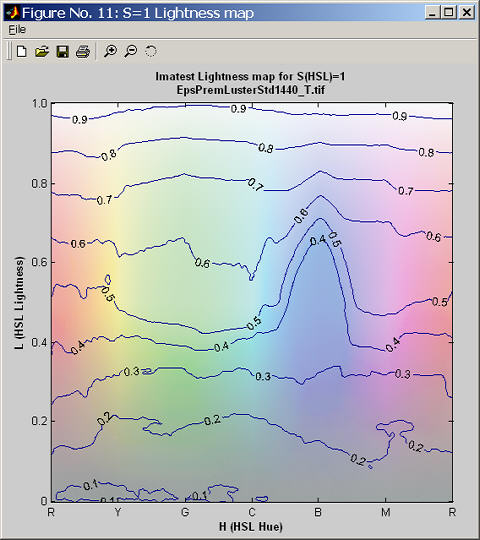Minimize the Figure No. 11 window
This screenshot has height=540, width=480.
(x=432, y=13)
